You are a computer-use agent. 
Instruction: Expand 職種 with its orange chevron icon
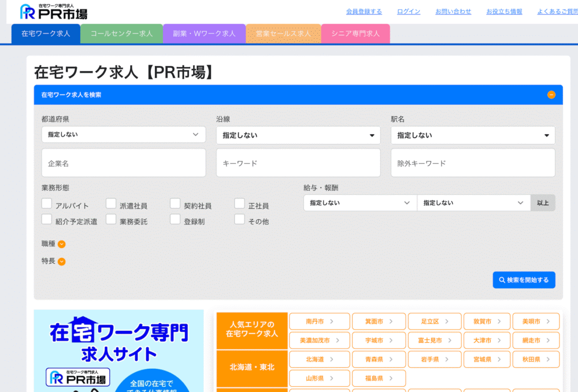coord(62,244)
